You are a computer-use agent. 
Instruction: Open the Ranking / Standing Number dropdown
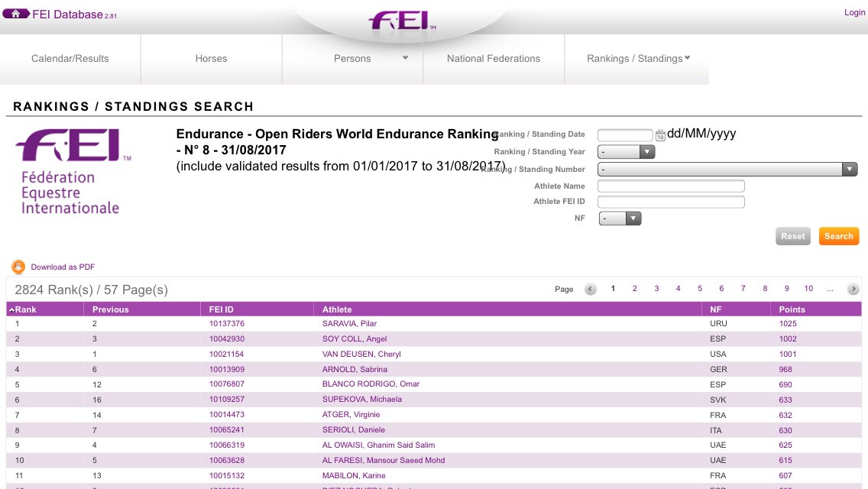coord(727,170)
